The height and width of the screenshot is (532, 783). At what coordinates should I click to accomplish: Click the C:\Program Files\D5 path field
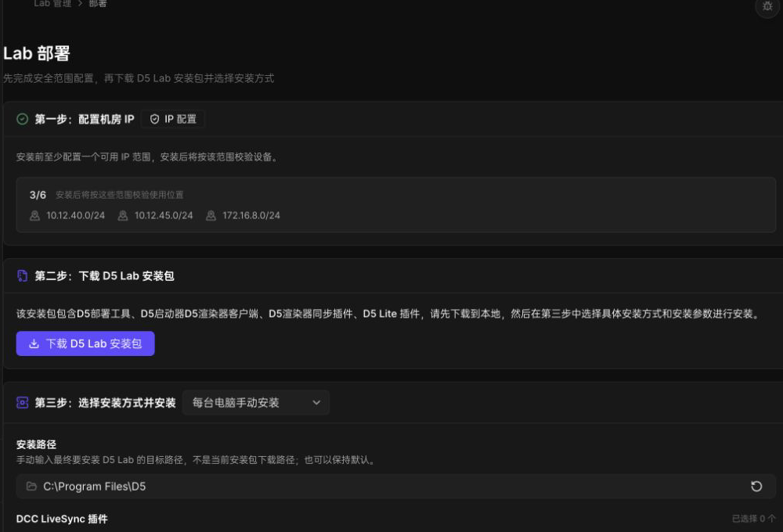(396, 486)
